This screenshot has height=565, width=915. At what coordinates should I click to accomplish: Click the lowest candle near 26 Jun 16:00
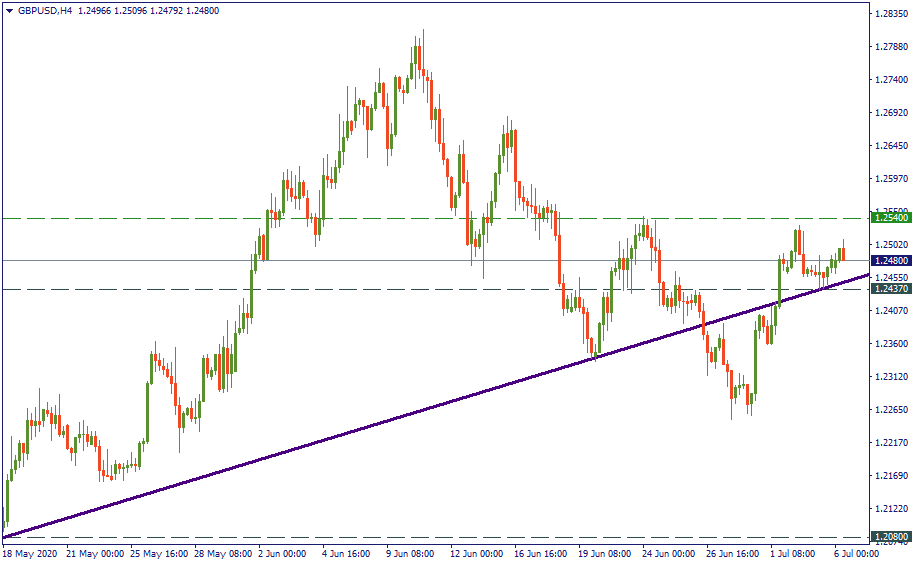[732, 415]
